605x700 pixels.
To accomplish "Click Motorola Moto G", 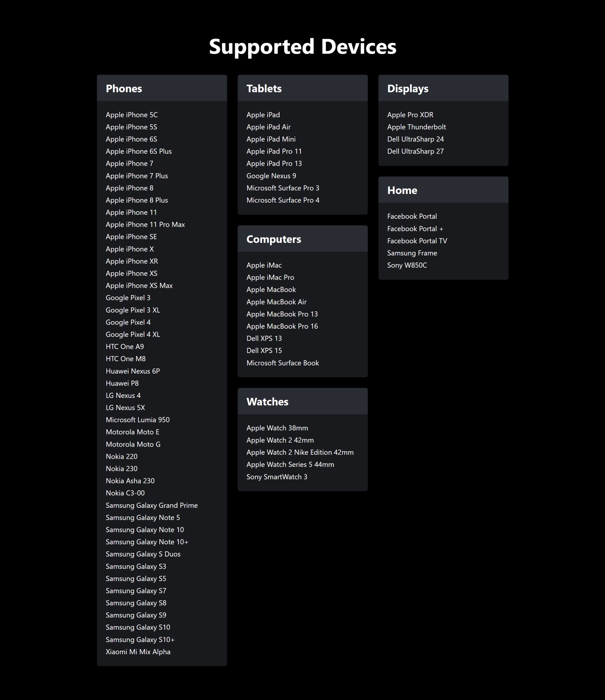I will coord(133,444).
